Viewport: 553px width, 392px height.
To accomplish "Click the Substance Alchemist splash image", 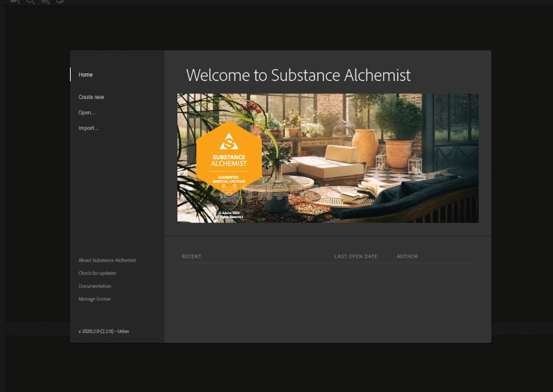I will pyautogui.click(x=328, y=158).
